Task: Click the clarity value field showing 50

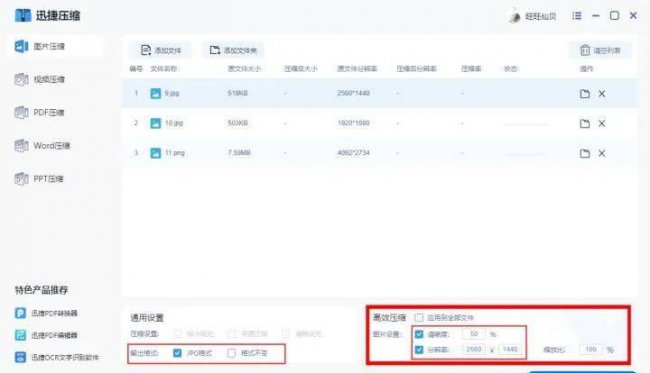Action: coord(474,334)
